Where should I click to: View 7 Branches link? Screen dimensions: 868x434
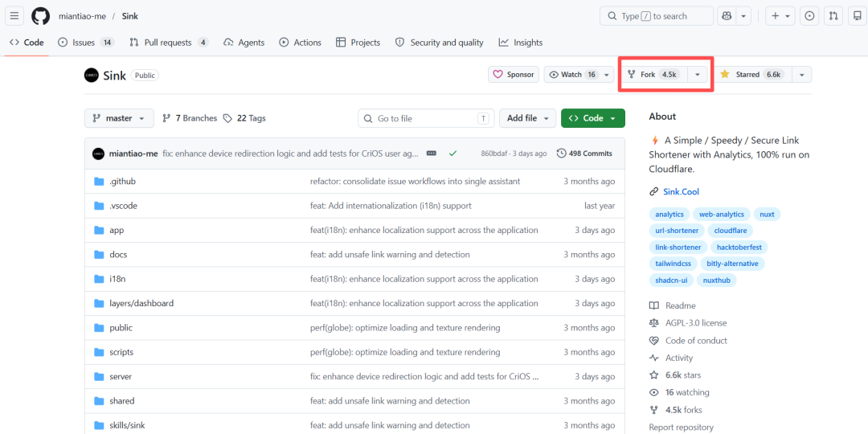coord(190,118)
